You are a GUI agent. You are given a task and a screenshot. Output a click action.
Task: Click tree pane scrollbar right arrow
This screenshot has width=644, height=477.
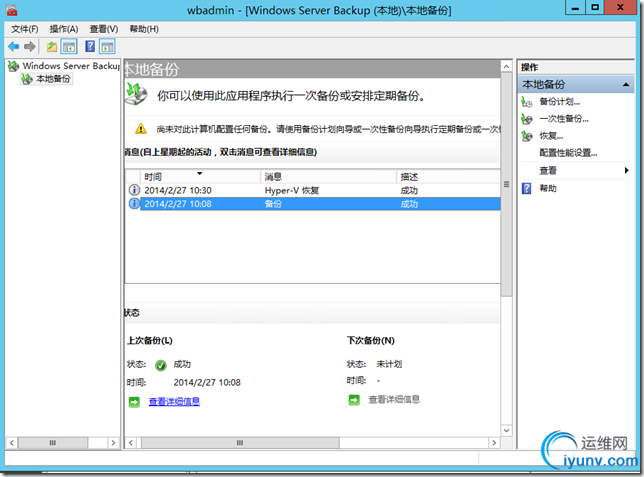pyautogui.click(x=113, y=443)
